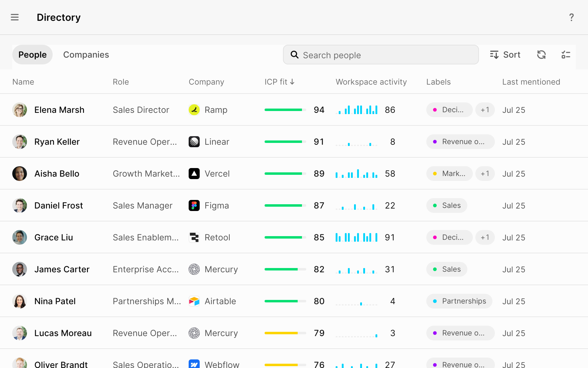
Task: Switch to the Companies tab
Action: pos(86,55)
